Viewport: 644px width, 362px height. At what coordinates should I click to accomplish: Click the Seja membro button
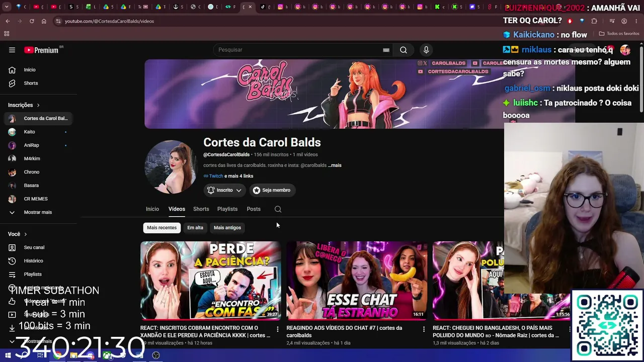click(272, 190)
